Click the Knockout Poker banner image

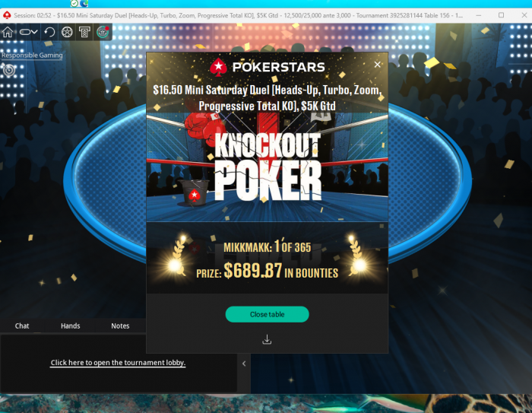click(267, 167)
